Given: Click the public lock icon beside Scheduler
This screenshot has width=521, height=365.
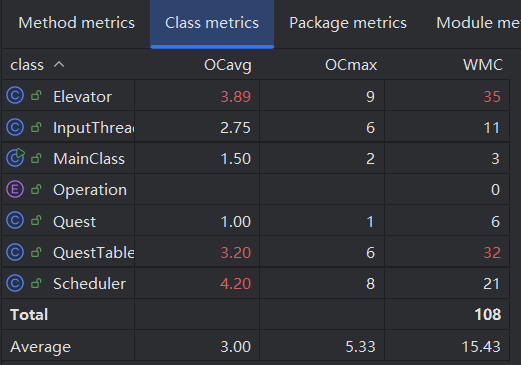Looking at the screenshot, I should pyautogui.click(x=36, y=283).
